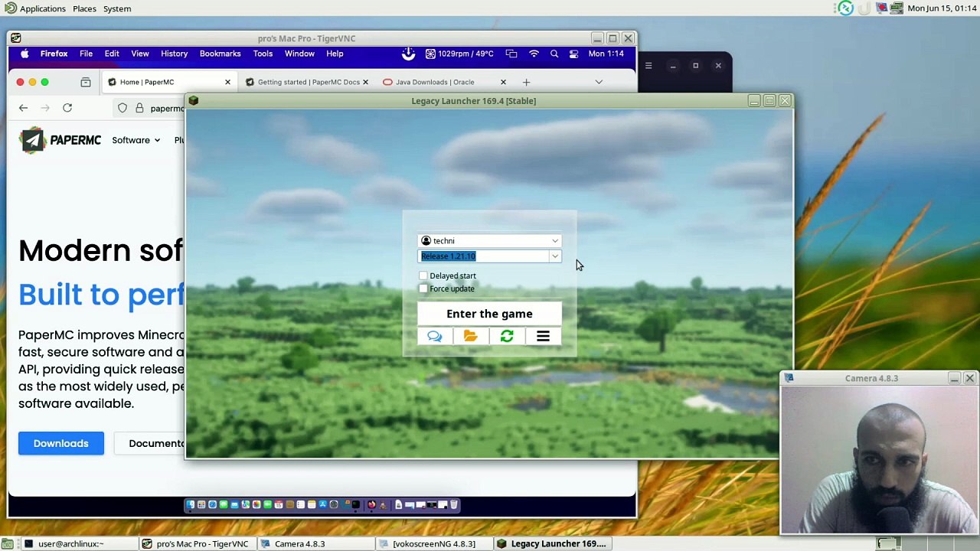Open Spotlight search in the Mac menu bar
The height and width of the screenshot is (551, 980).
point(554,54)
